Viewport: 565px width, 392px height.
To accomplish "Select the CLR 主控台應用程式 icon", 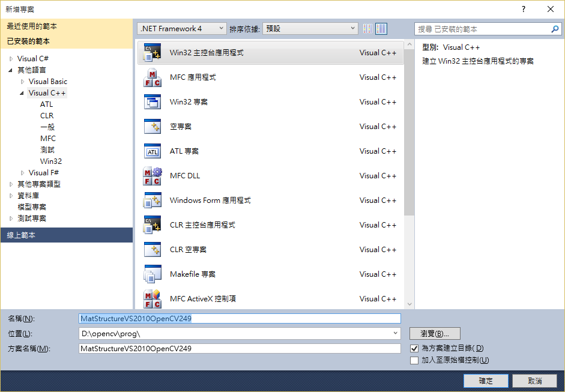I will tap(153, 225).
